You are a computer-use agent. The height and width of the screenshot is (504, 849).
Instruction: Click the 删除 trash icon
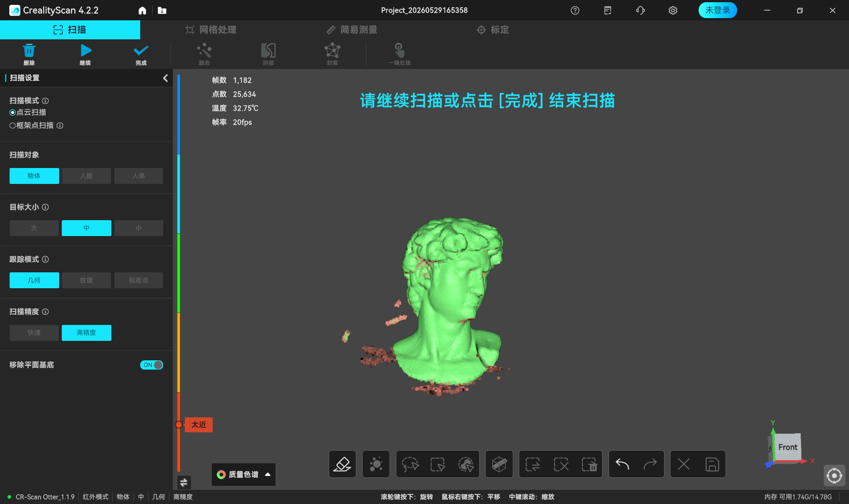tap(29, 51)
